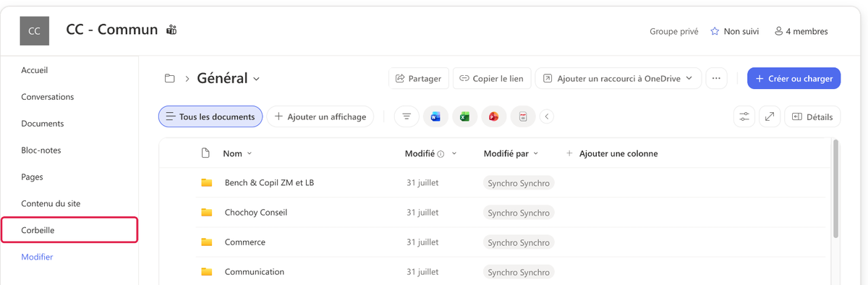The width and height of the screenshot is (868, 285).
Task: Click the CC - Commun site title
Action: (112, 30)
